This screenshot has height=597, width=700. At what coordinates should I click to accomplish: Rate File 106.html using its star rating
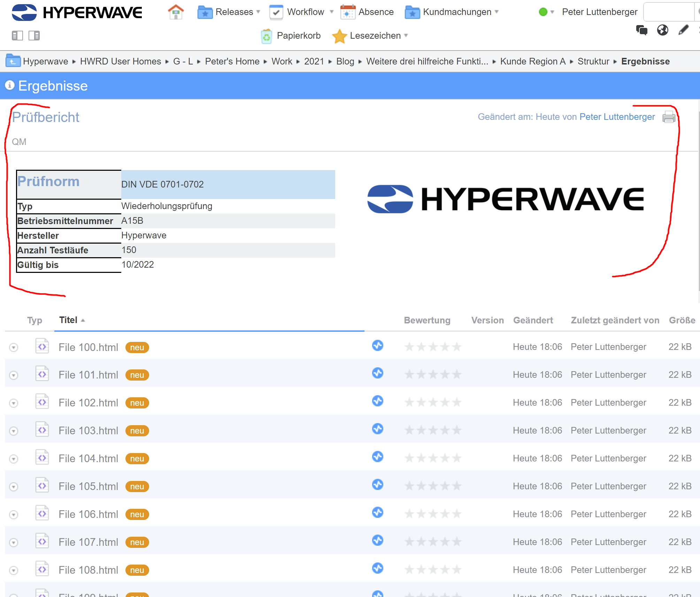pos(433,514)
